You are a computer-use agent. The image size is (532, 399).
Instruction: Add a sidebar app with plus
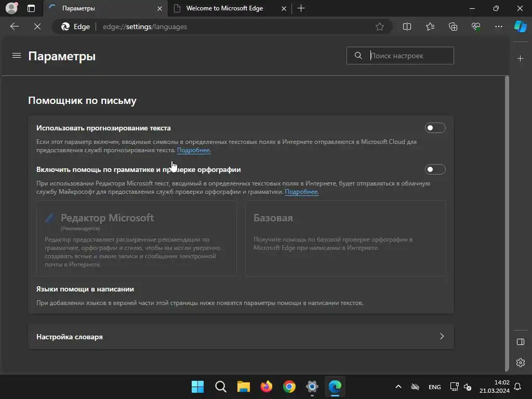coord(520,59)
